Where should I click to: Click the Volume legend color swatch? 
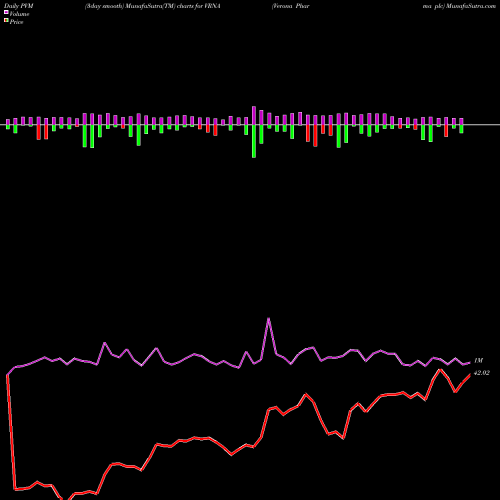(6, 12)
